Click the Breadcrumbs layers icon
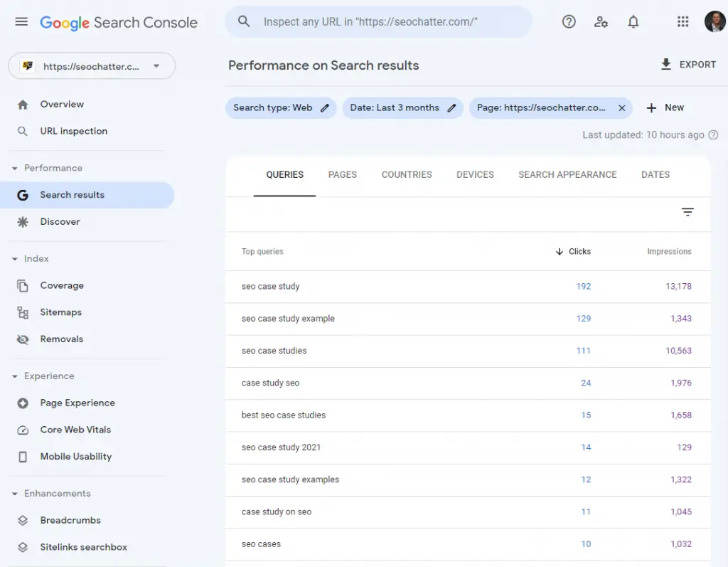728x567 pixels. (x=22, y=521)
